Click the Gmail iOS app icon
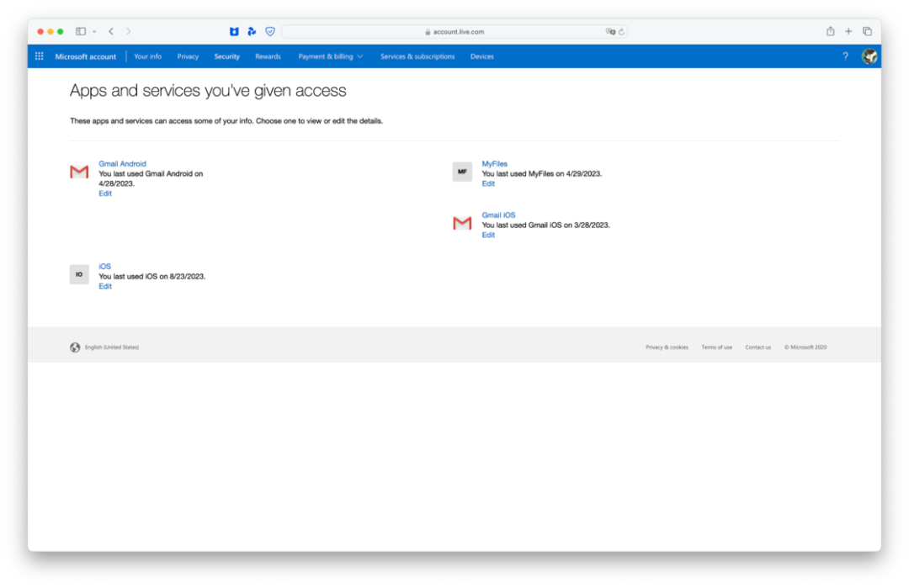This screenshot has height=588, width=909. pyautogui.click(x=462, y=223)
